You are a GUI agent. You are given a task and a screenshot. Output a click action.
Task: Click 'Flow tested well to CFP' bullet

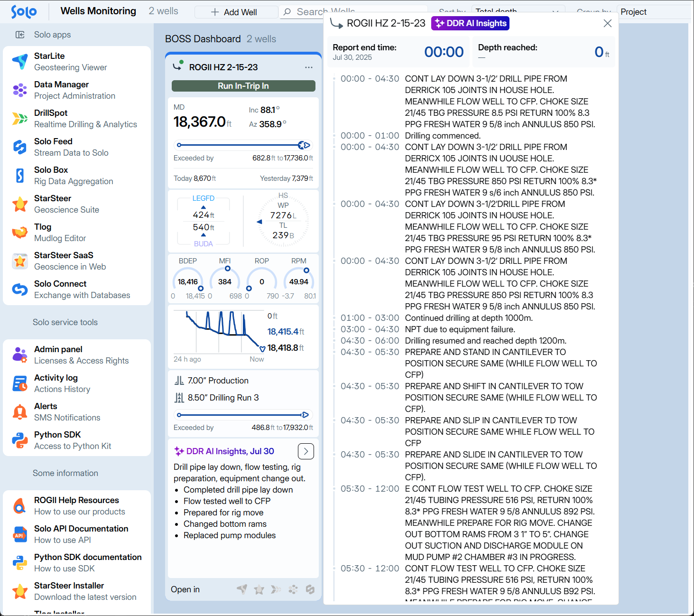[x=227, y=501]
